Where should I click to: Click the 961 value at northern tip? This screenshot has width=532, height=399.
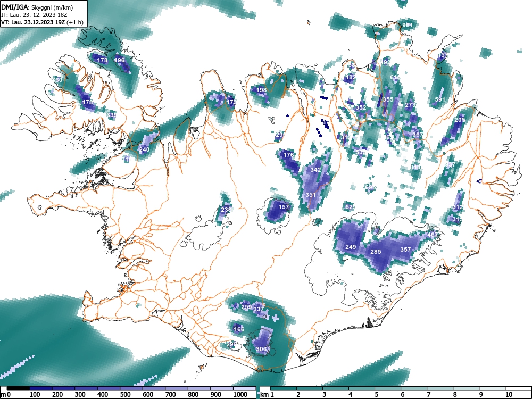pos(408,25)
